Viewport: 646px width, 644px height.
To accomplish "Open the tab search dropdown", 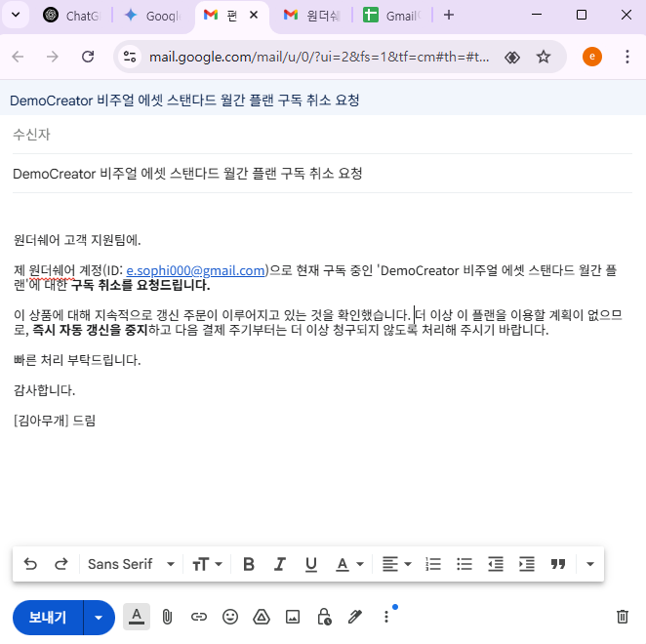I will [16, 16].
